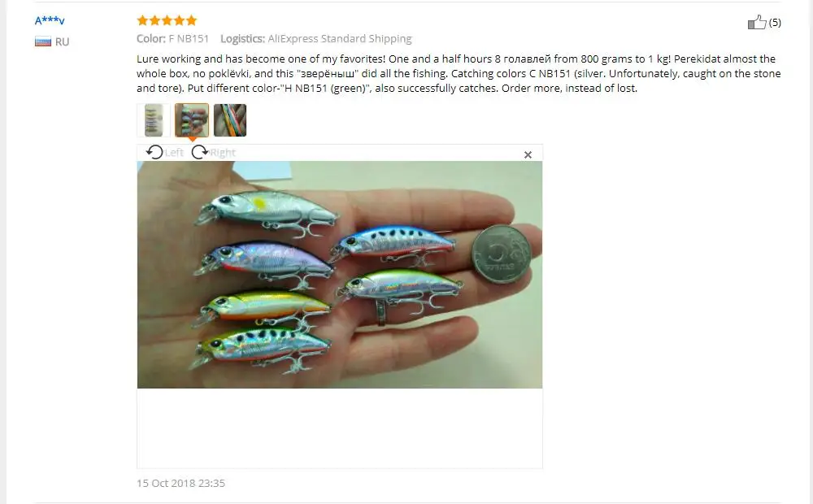This screenshot has width=813, height=504.
Task: Click the thumbs-up helpful icon
Action: pos(756,22)
